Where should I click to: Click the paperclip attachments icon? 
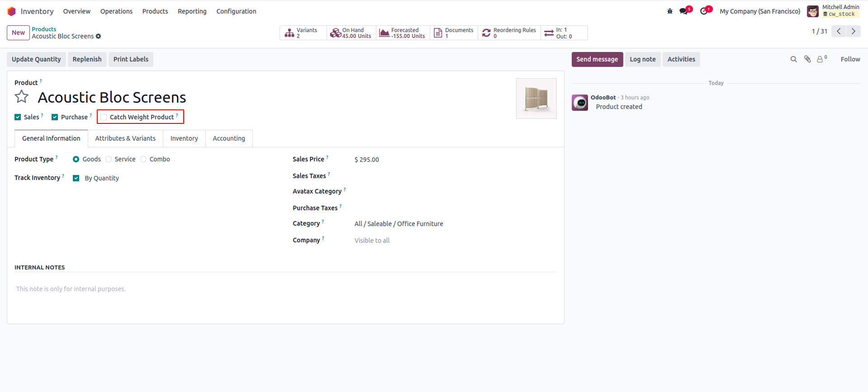pos(807,59)
